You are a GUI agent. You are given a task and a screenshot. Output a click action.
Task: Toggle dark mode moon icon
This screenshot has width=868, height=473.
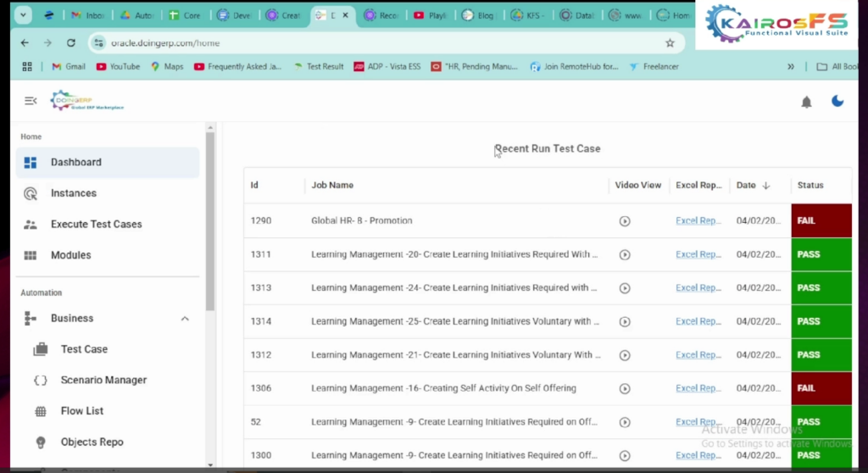[837, 101]
